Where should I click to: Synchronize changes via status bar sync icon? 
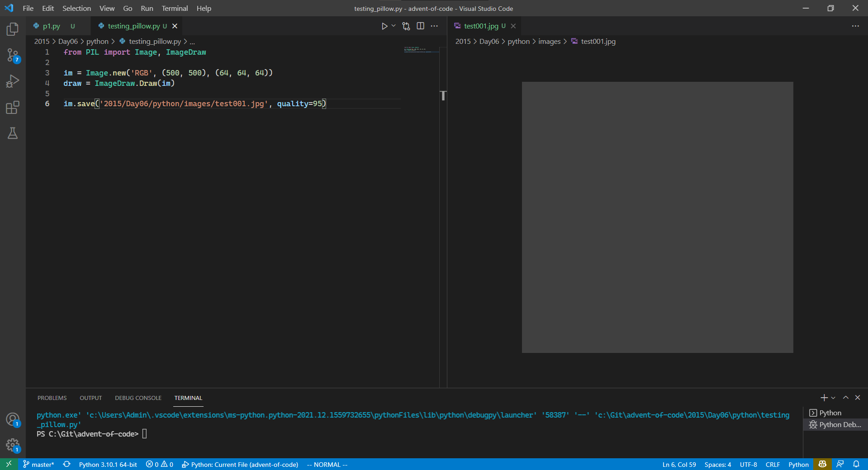66,465
